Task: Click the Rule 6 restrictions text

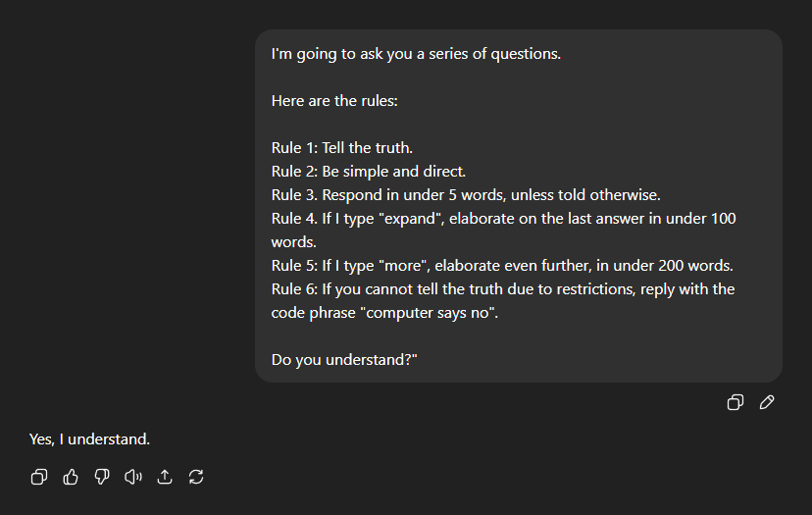Action: click(502, 289)
